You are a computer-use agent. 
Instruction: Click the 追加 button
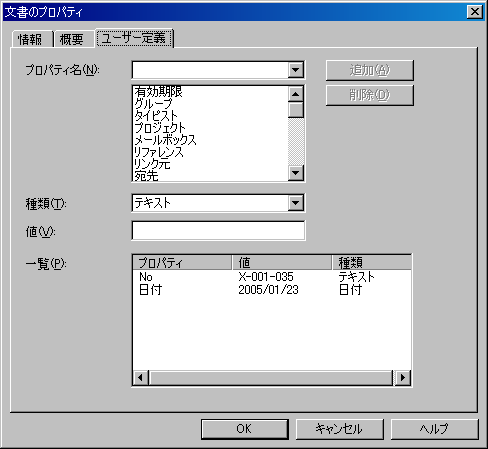click(370, 70)
